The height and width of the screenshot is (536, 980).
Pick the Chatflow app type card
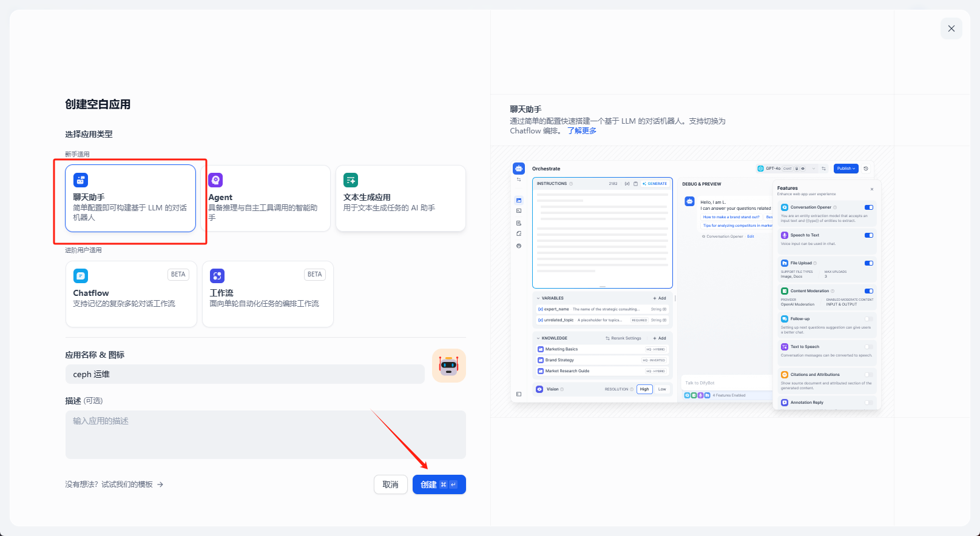point(131,294)
